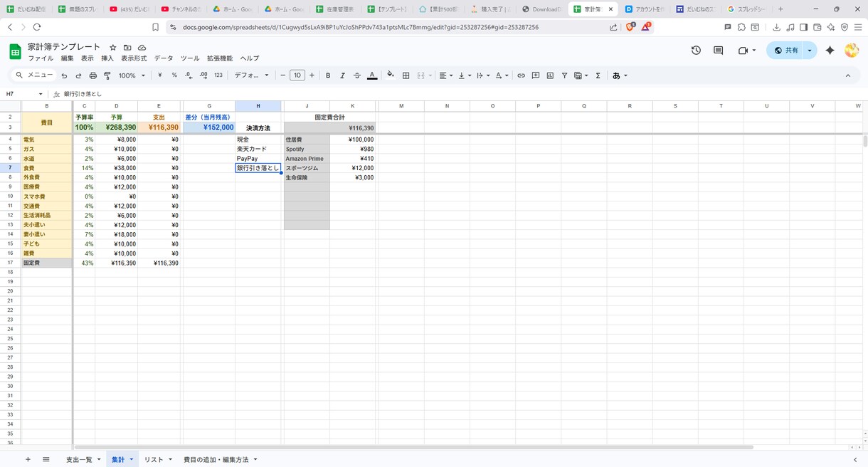Open the データ menu

pyautogui.click(x=164, y=58)
